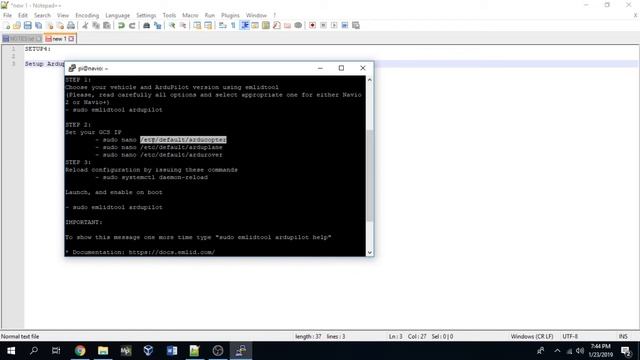Open File Explorer from the taskbar
The height and width of the screenshot is (360, 640).
[103, 351]
